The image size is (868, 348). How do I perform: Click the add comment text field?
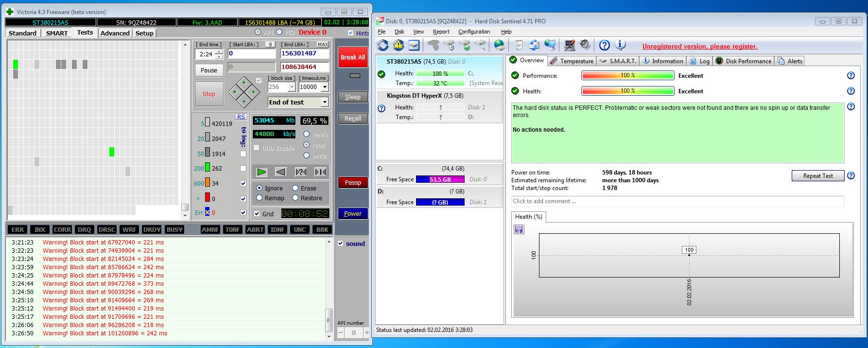click(677, 201)
